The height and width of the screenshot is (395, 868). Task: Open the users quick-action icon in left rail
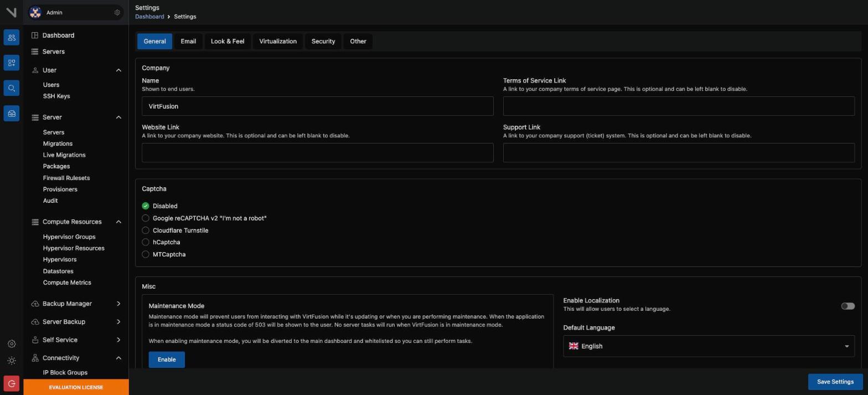click(11, 38)
